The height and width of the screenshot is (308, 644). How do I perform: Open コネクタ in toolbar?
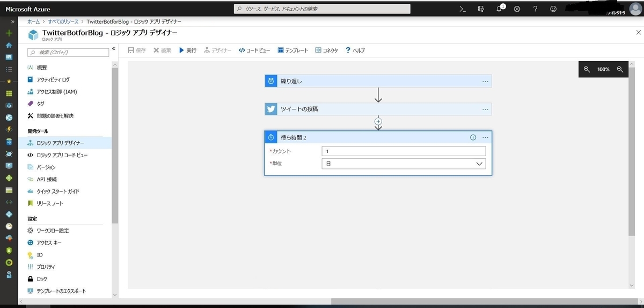pos(326,50)
